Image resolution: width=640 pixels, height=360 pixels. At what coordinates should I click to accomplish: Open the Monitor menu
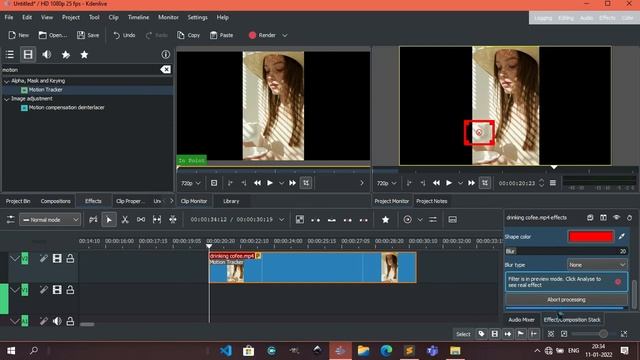(x=168, y=18)
